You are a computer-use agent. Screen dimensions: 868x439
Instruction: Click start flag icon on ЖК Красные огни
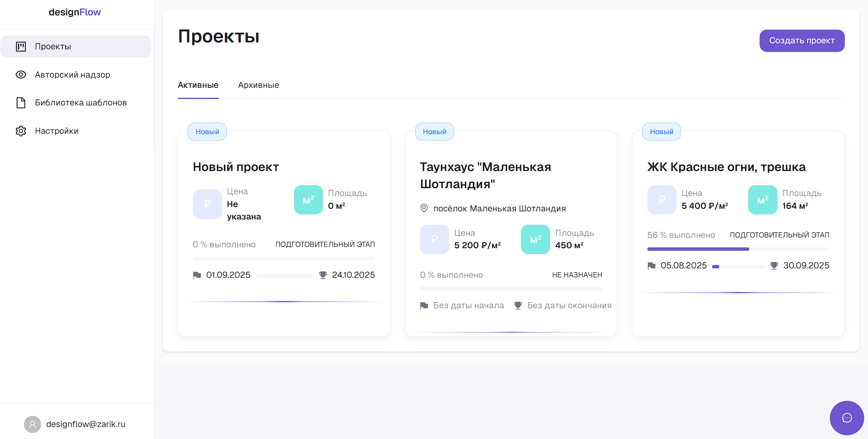652,266
